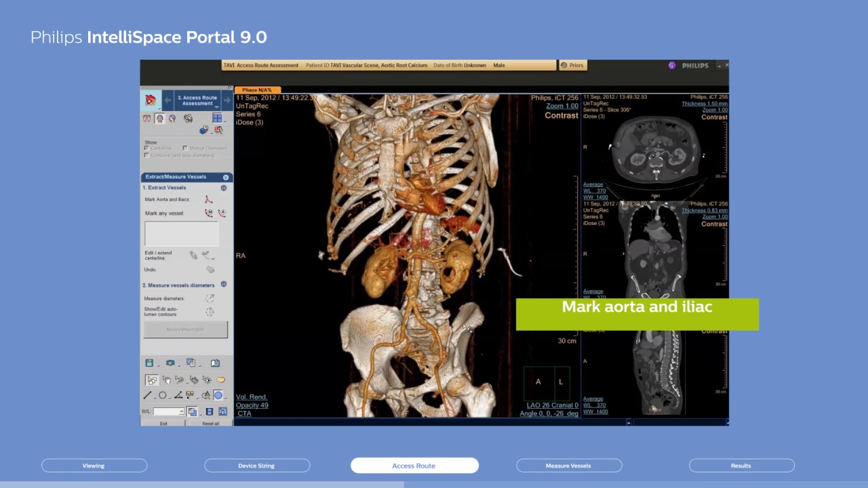Click Thickness 1.50 mm in axial view

pos(705,104)
